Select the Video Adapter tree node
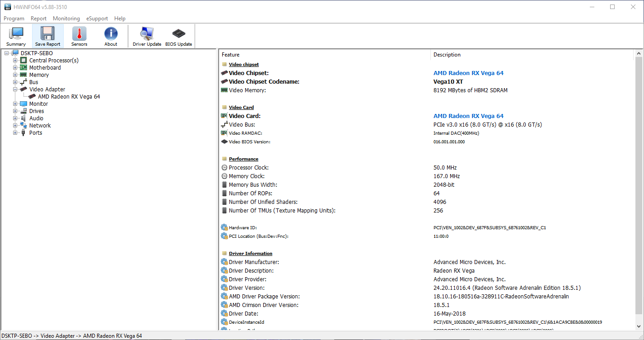Screen dimensions: 644x340 coord(47,90)
